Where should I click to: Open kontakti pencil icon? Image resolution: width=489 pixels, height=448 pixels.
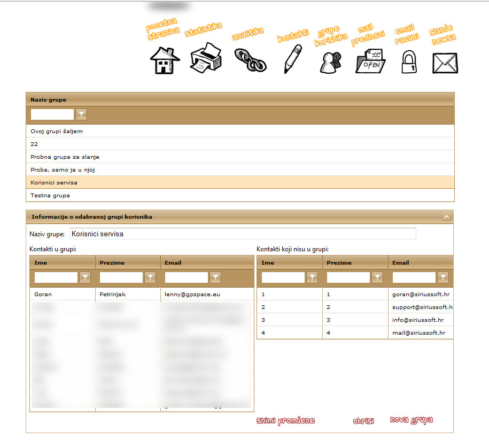tap(293, 59)
